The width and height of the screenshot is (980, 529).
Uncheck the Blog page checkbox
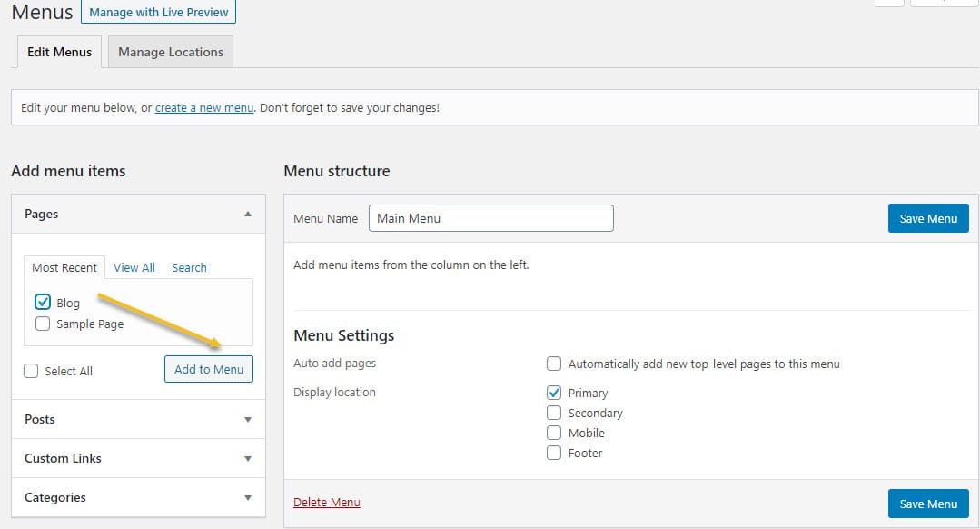pos(44,301)
